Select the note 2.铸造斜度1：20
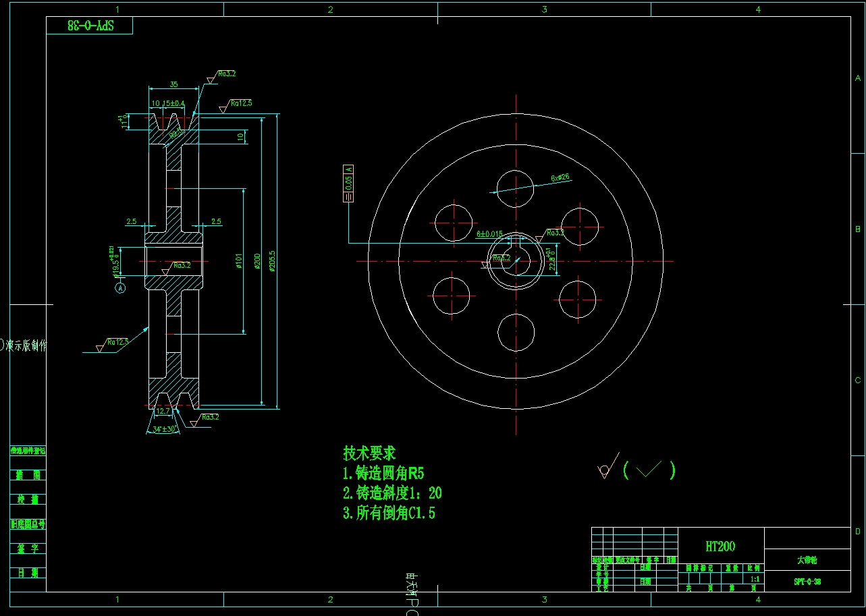Screen dimensions: 866x616 (x=392, y=493)
